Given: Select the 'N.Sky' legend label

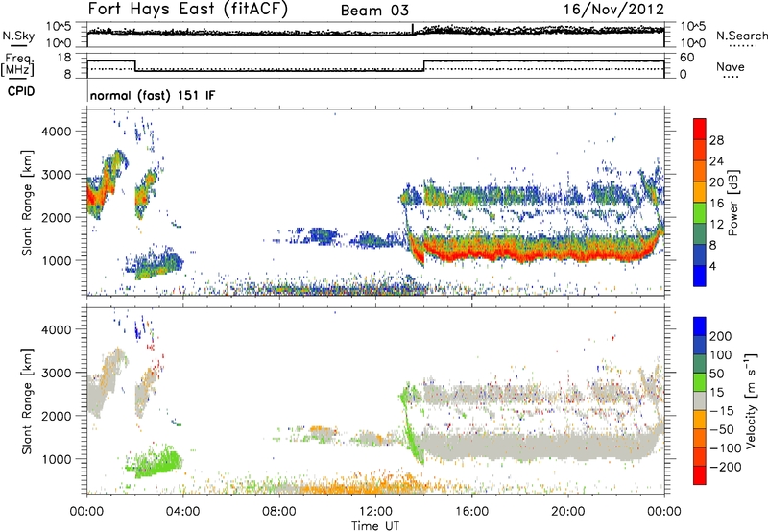Looking at the screenshot, I should coord(18,36).
